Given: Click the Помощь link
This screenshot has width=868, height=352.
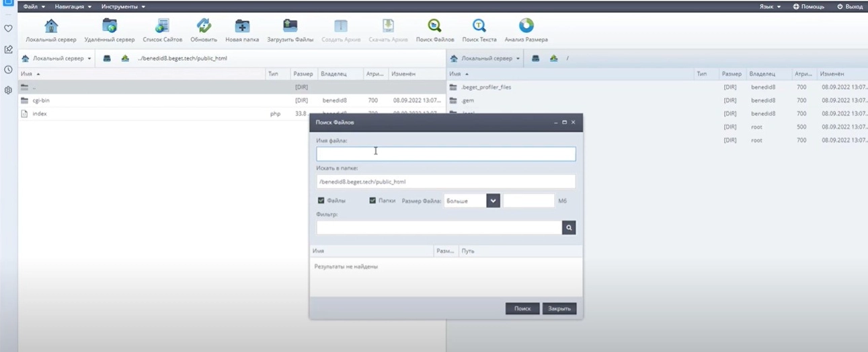Looking at the screenshot, I should point(808,6).
